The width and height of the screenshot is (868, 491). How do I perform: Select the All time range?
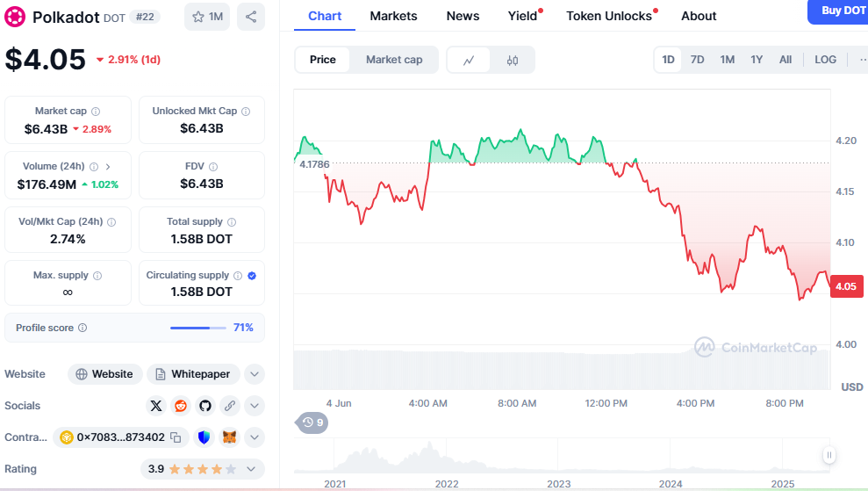786,60
